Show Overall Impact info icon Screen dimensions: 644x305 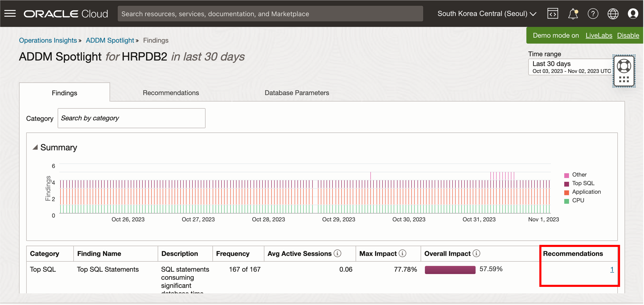476,253
